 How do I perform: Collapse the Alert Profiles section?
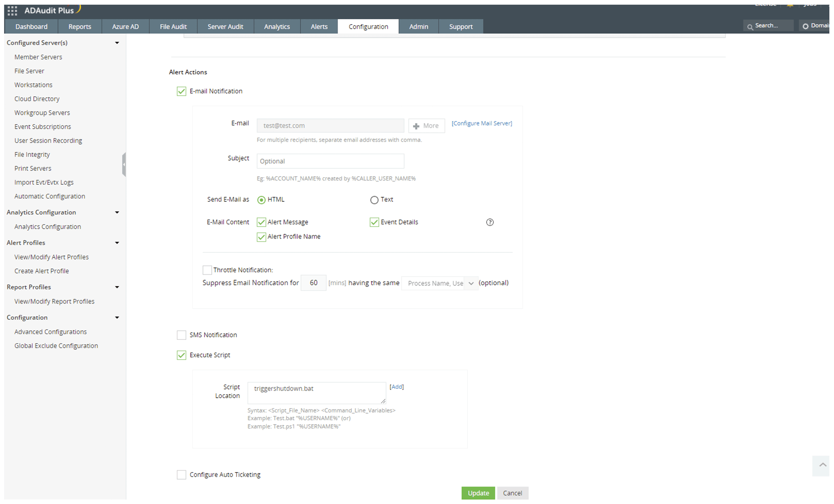coord(117,243)
